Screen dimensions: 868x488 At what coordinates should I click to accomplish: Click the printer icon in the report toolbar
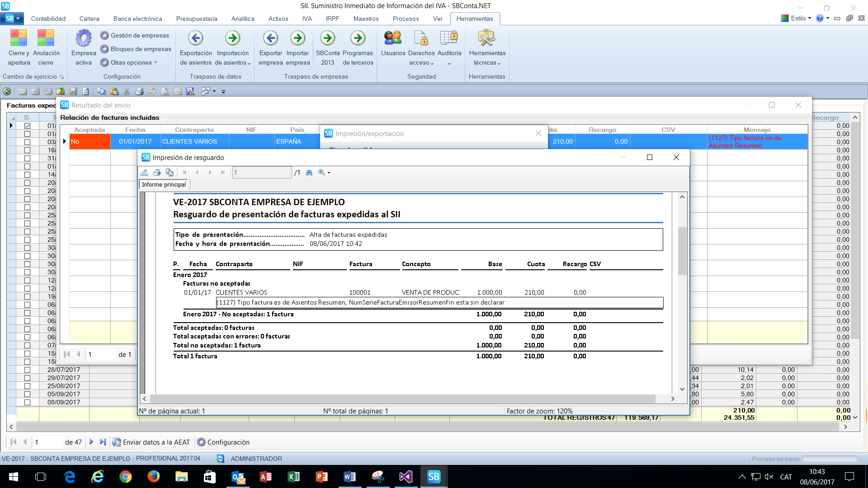pos(157,173)
